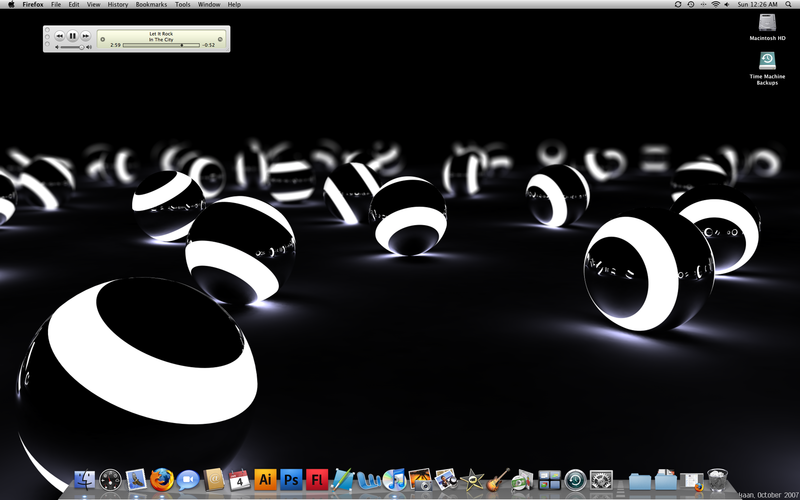Open the Documents stack with papers in Dock
Viewport: 800px width, 500px height.
coord(665,480)
